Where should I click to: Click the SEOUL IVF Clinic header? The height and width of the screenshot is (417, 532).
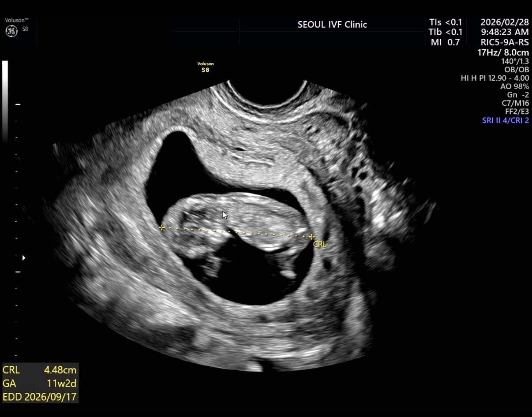click(332, 25)
